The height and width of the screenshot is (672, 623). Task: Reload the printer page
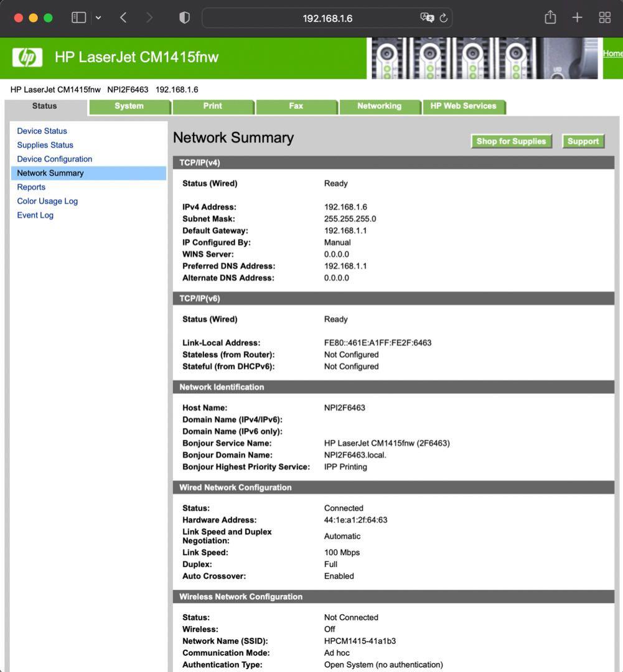click(444, 17)
